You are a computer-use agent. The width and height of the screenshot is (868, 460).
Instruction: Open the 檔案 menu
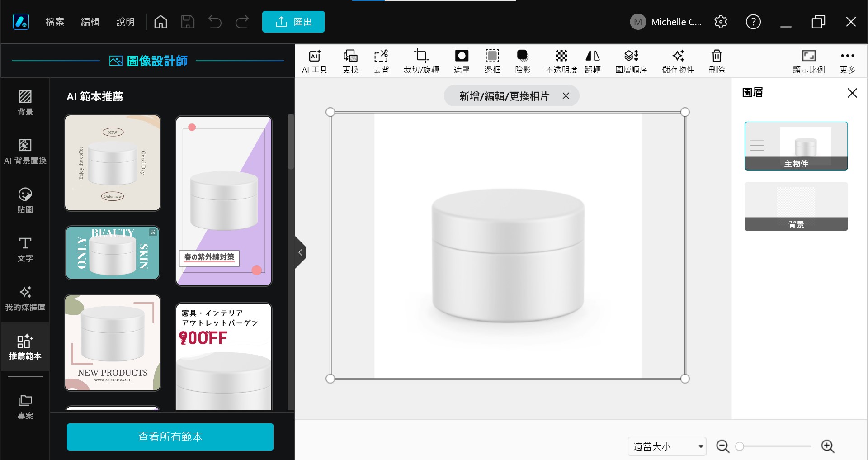point(55,22)
